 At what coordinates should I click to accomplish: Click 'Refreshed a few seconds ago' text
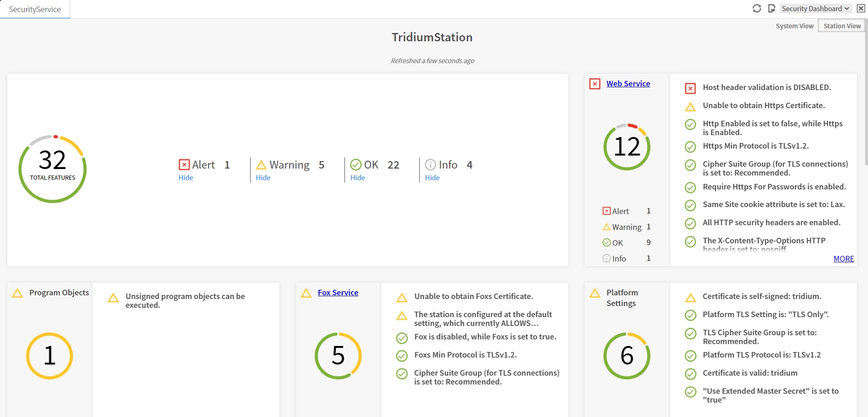(432, 61)
